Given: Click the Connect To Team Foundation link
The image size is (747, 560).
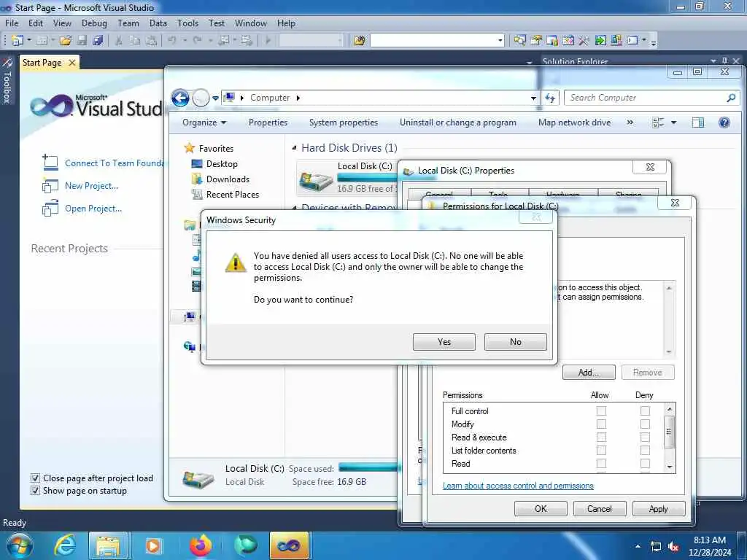Looking at the screenshot, I should 115,163.
